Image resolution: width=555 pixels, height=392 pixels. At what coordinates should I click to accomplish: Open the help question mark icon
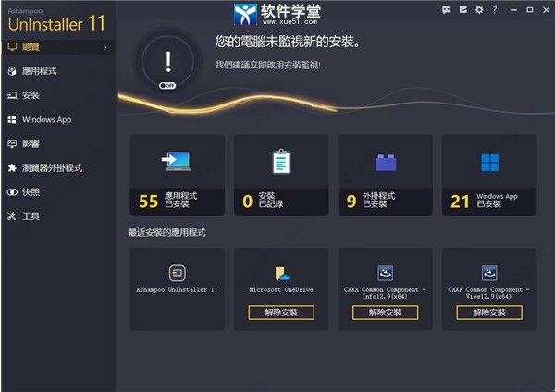[495, 10]
